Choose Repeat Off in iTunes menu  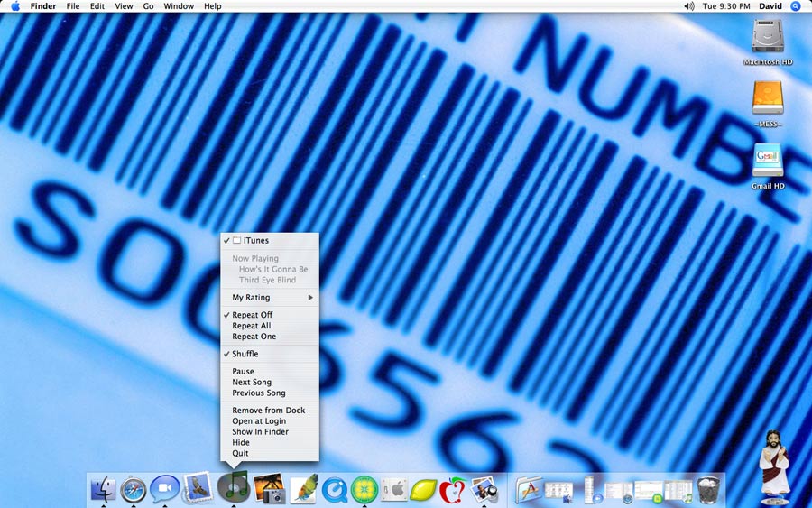tap(270, 315)
